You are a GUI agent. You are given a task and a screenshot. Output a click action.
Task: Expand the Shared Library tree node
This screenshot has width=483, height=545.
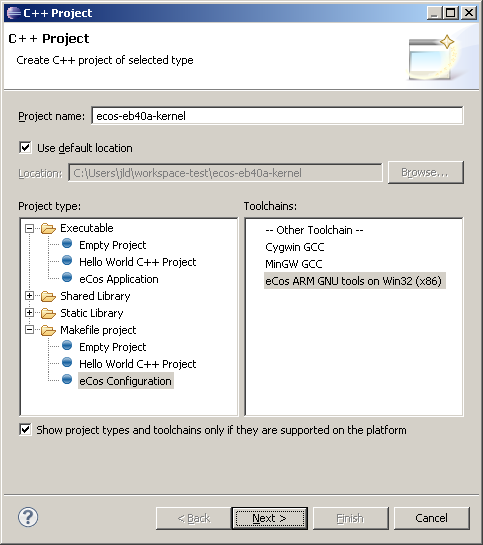(30, 296)
